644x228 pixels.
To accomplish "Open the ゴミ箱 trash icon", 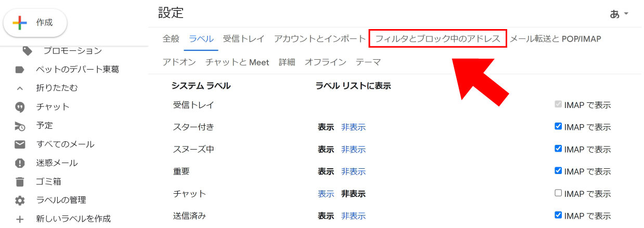I will (20, 182).
